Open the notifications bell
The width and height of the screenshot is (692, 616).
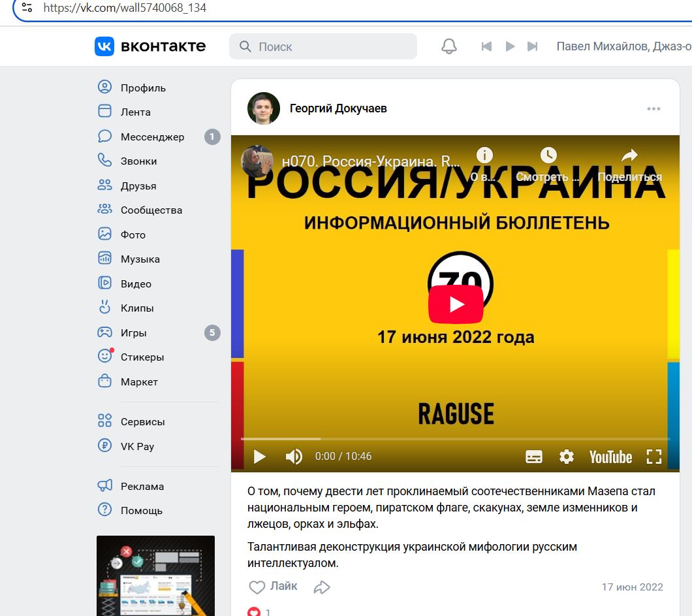click(449, 46)
